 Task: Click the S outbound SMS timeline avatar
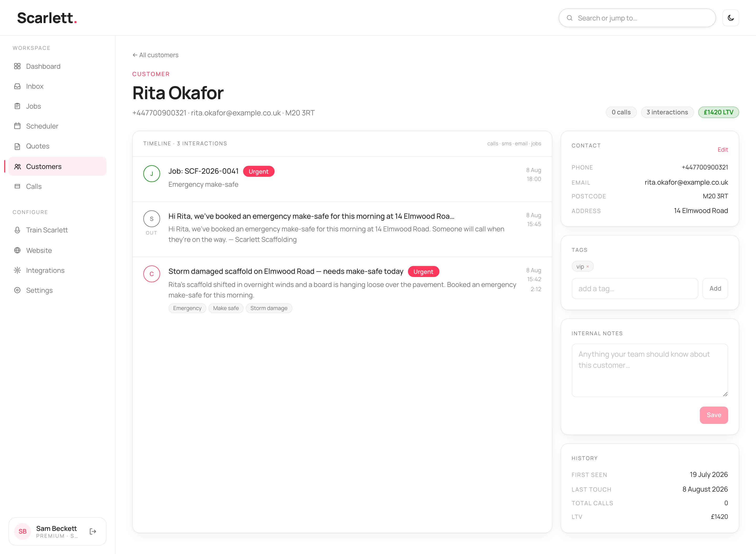tap(152, 219)
